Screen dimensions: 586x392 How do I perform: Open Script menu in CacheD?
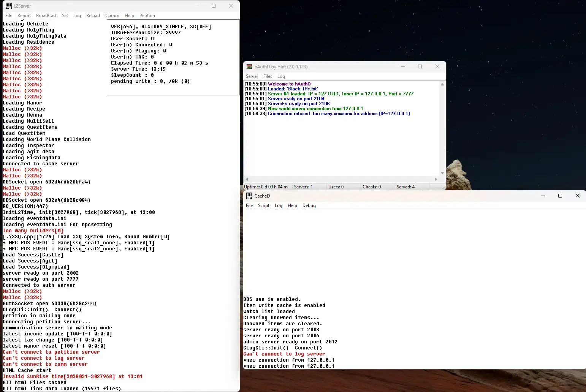(x=264, y=205)
